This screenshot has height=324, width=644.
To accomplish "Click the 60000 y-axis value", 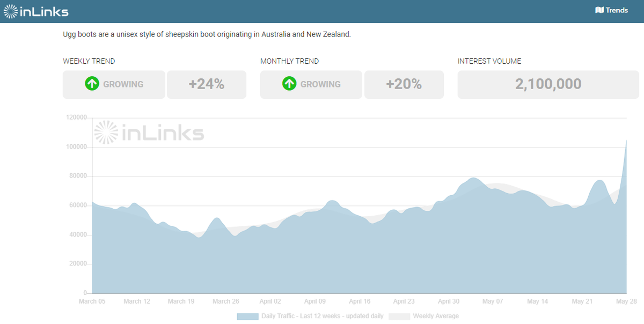I will pyautogui.click(x=78, y=205).
